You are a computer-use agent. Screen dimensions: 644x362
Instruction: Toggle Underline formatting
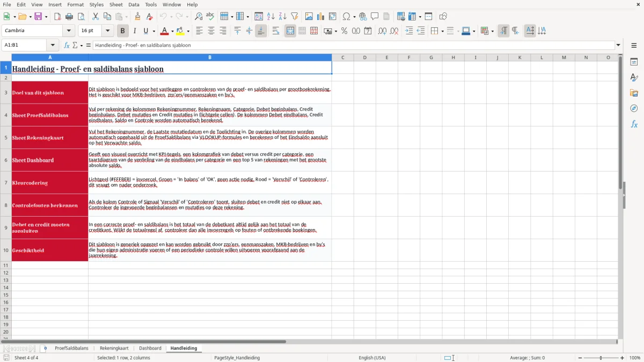click(145, 31)
